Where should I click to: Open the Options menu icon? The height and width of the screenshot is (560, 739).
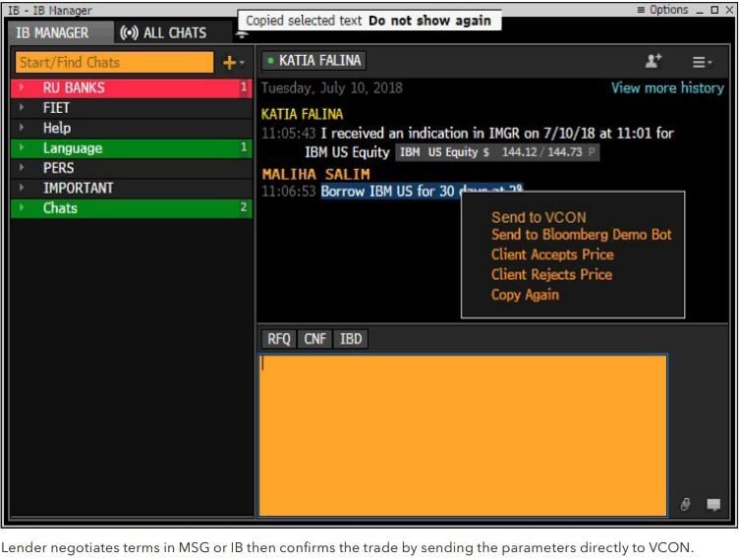coord(641,10)
